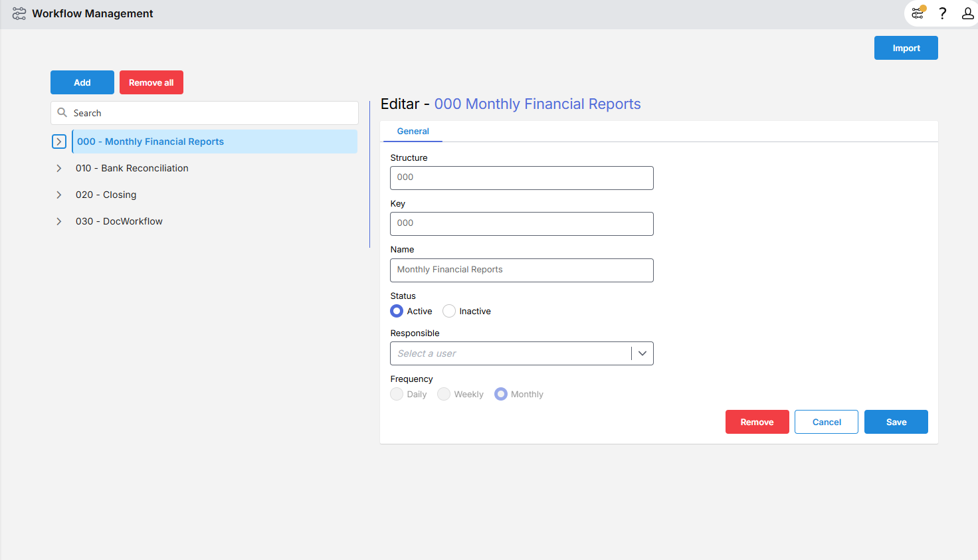Click the red Remove all button
The image size is (978, 560).
(x=151, y=82)
